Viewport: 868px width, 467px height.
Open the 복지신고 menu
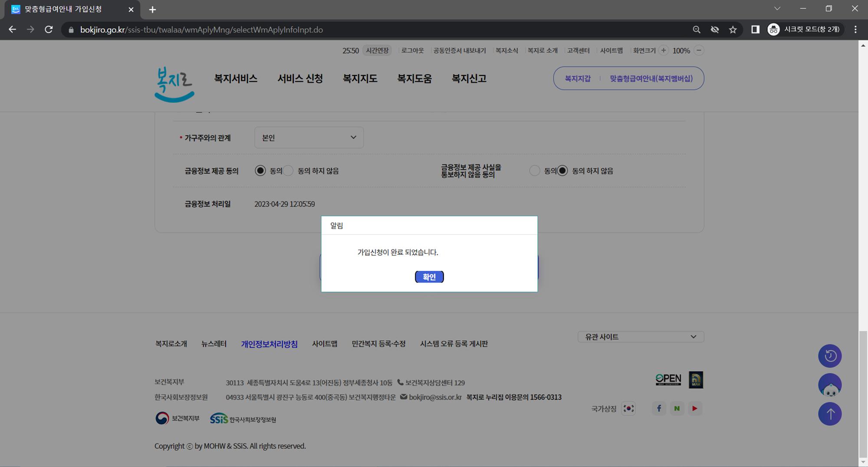click(x=469, y=79)
